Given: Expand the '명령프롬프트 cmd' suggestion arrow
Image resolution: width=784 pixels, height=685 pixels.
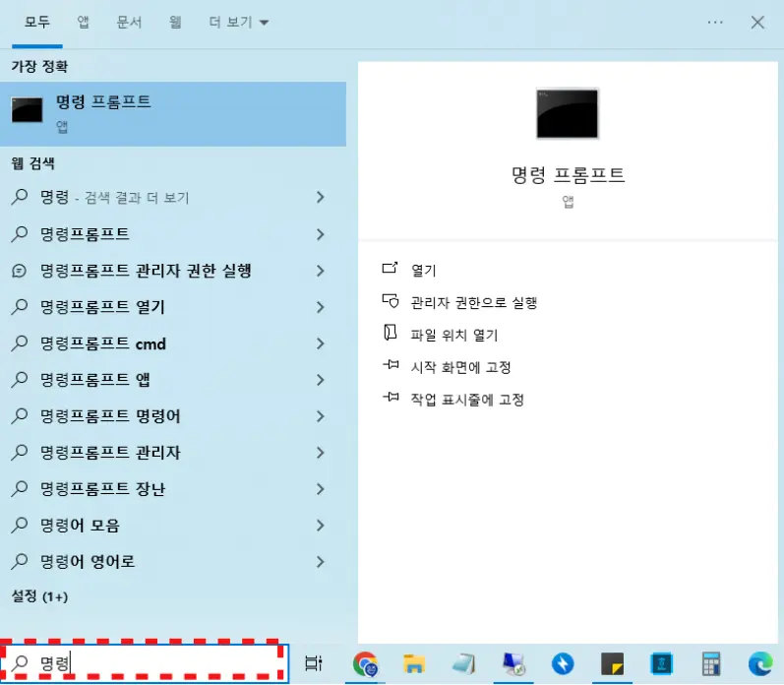Looking at the screenshot, I should [x=320, y=343].
